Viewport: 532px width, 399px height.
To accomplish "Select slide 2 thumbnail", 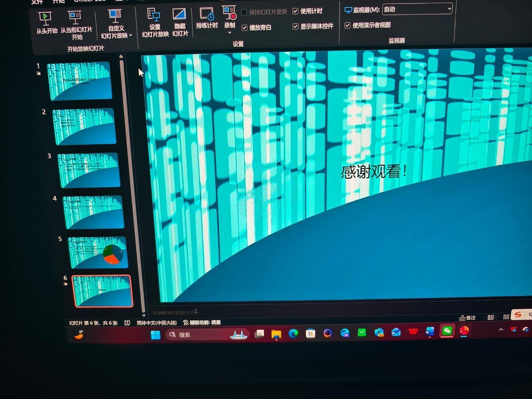I will click(84, 126).
